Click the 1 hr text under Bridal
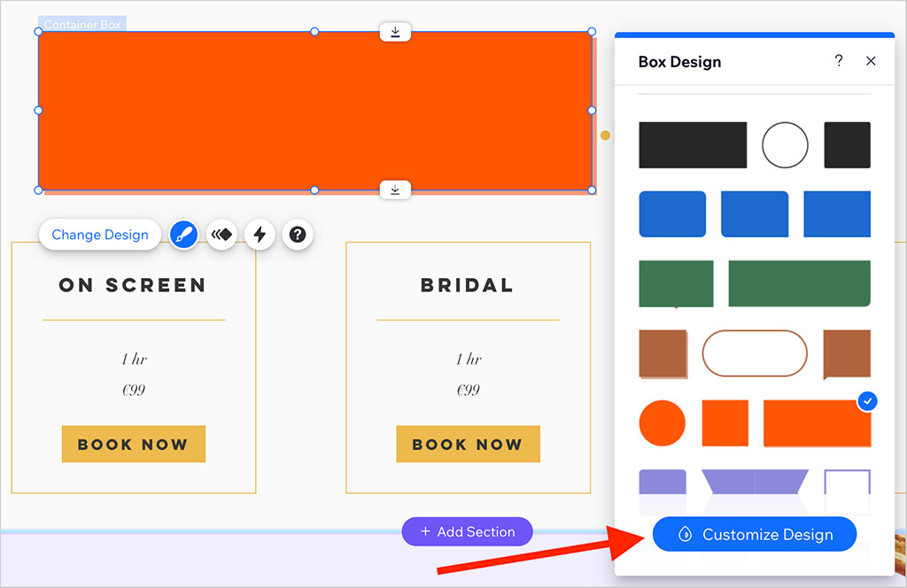907x588 pixels. 468,359
